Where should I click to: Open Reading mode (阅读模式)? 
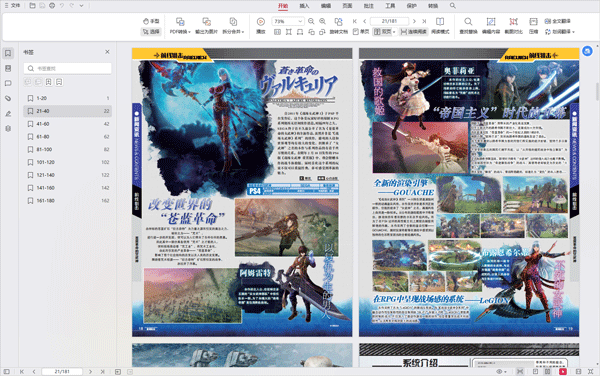[440, 26]
